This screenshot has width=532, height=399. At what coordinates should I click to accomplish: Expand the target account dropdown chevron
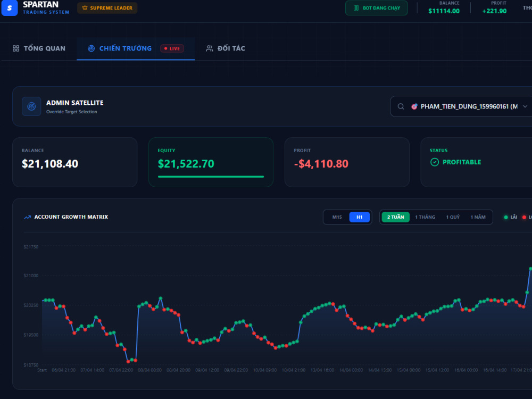click(x=525, y=106)
